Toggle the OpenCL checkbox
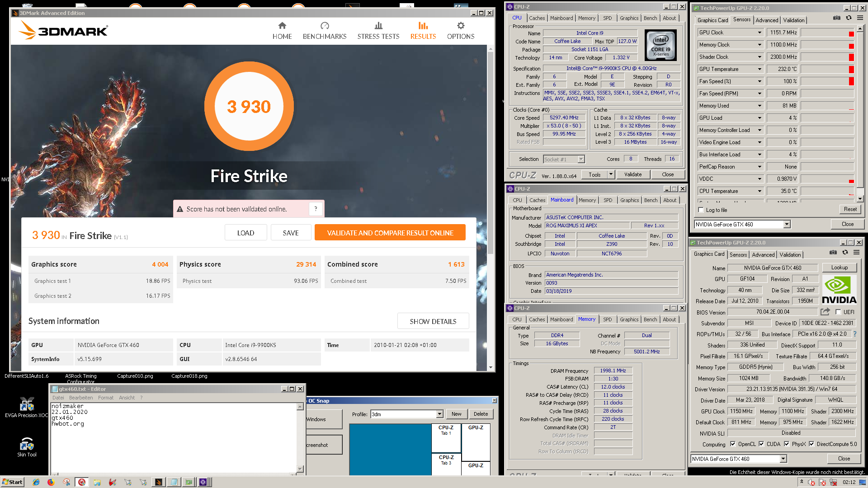Screen dimensions: 868x488 pos(733,444)
